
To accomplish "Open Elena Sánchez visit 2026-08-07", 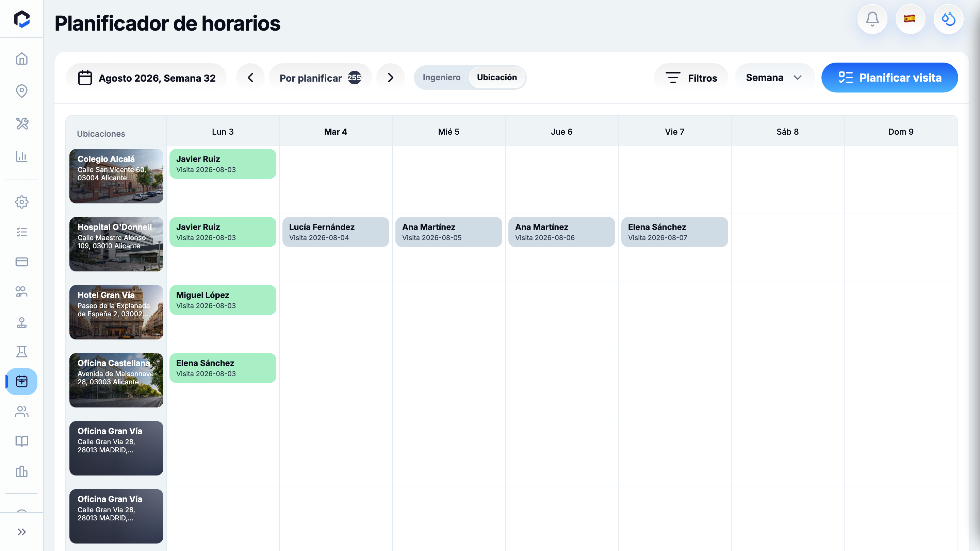I will [x=674, y=232].
